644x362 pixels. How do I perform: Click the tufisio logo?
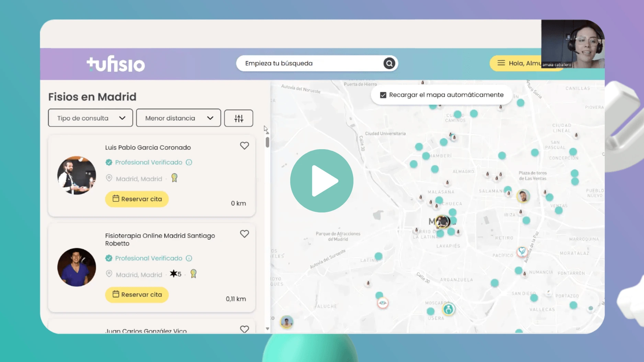point(116,64)
